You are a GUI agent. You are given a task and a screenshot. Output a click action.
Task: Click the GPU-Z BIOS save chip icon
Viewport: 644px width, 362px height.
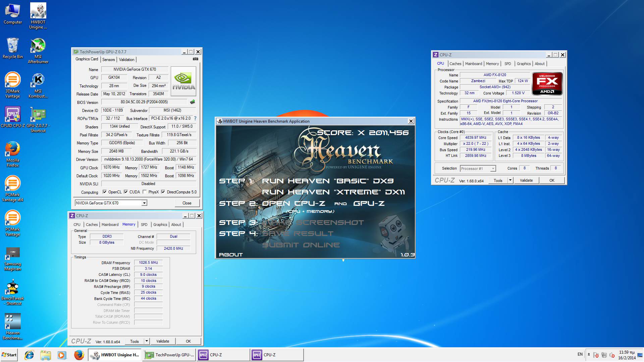[193, 102]
